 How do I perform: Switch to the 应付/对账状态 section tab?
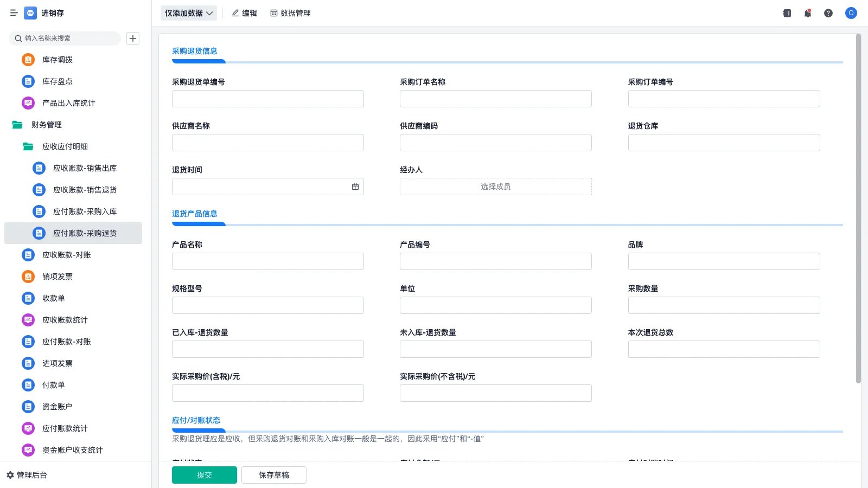196,420
